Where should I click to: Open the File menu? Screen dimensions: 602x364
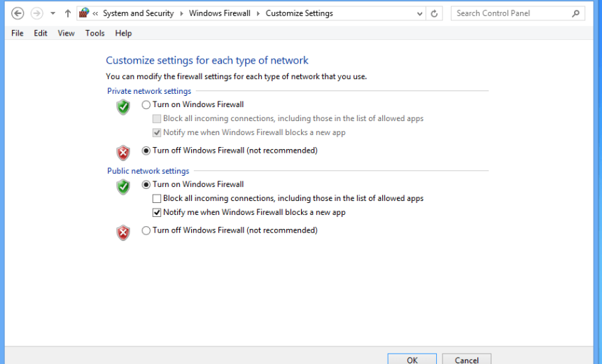click(x=17, y=33)
